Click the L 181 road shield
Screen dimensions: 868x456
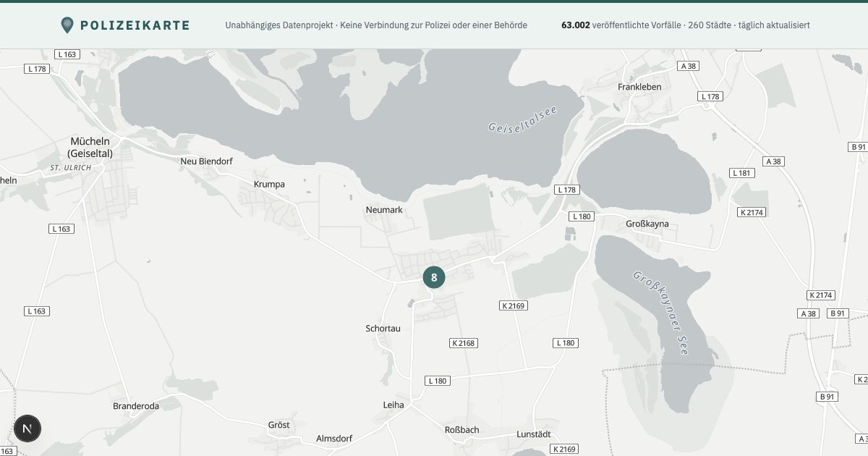[x=742, y=173]
